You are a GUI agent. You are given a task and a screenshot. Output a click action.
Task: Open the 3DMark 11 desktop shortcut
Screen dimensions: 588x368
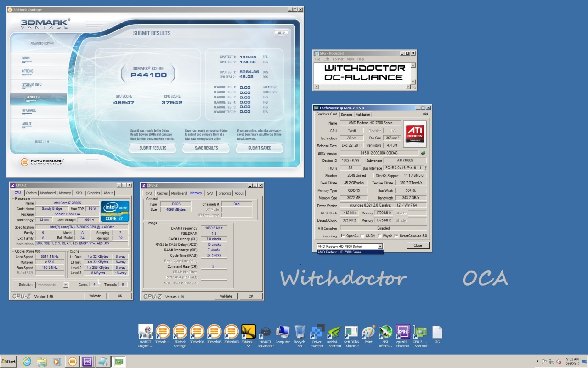click(x=163, y=332)
